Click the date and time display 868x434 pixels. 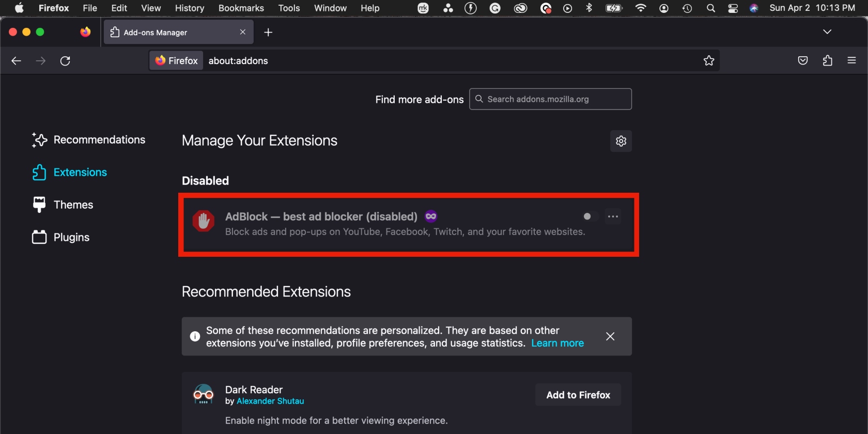click(x=812, y=8)
